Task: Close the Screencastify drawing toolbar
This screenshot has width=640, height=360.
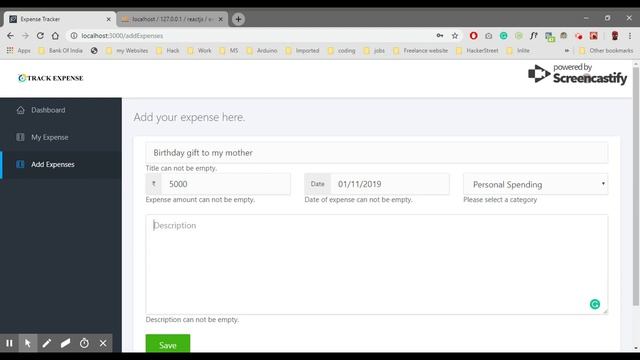Action: (x=103, y=343)
